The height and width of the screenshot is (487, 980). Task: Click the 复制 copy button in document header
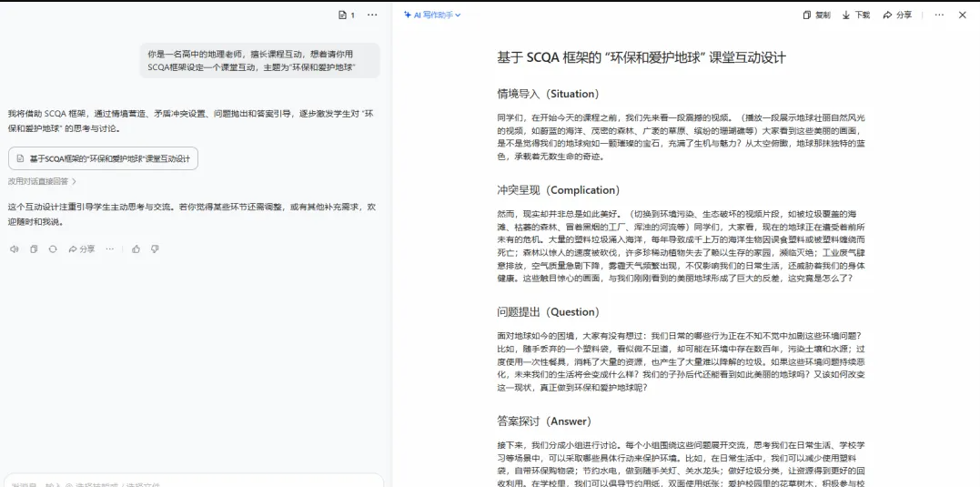(817, 15)
